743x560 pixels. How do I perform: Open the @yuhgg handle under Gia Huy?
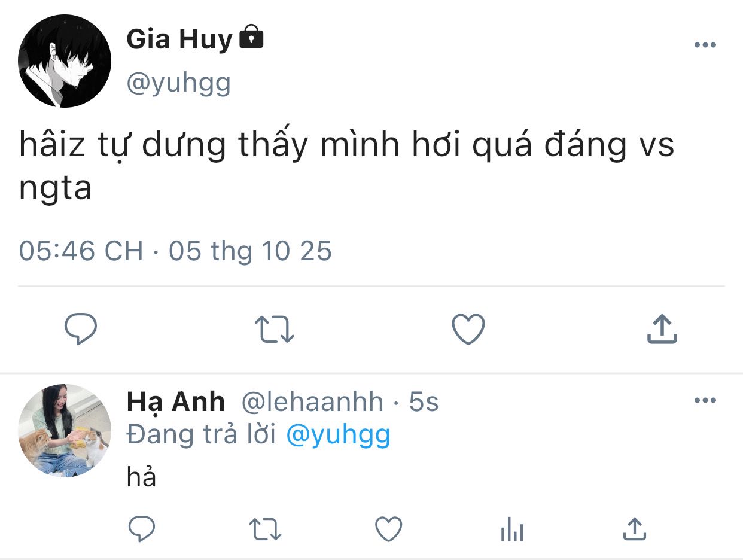pyautogui.click(x=178, y=83)
